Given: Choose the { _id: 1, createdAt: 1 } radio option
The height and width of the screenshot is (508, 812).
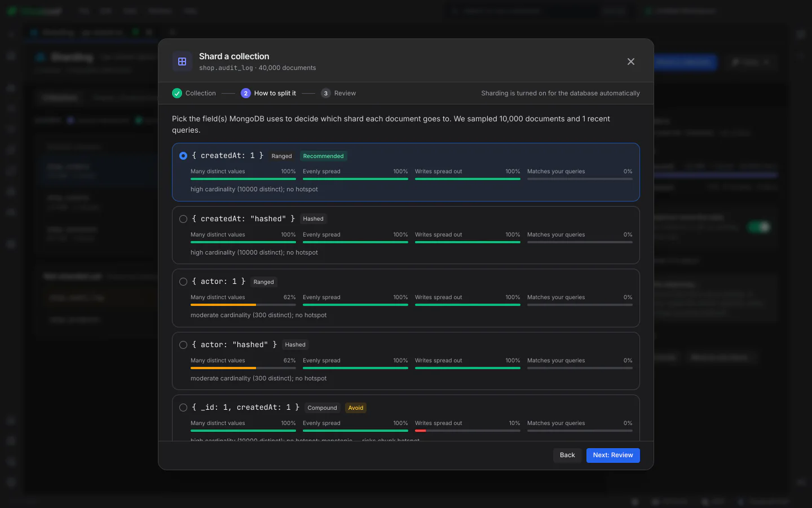Looking at the screenshot, I should (183, 408).
